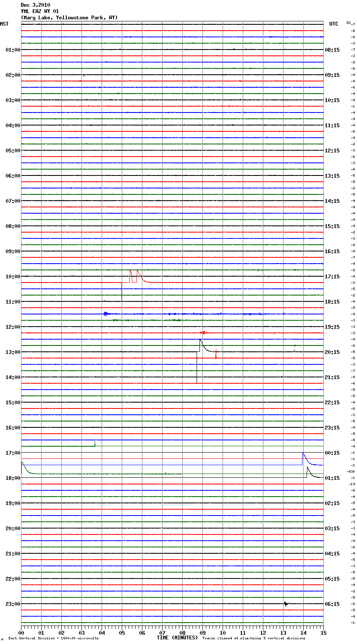
Task: Click the red wiggle event below the 12:00 trace
Action: (x=203, y=332)
